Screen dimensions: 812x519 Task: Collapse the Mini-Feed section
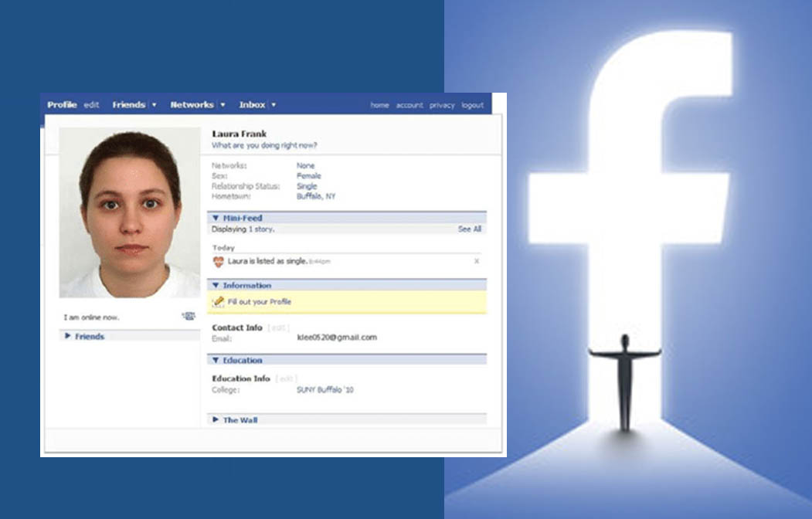(x=216, y=218)
